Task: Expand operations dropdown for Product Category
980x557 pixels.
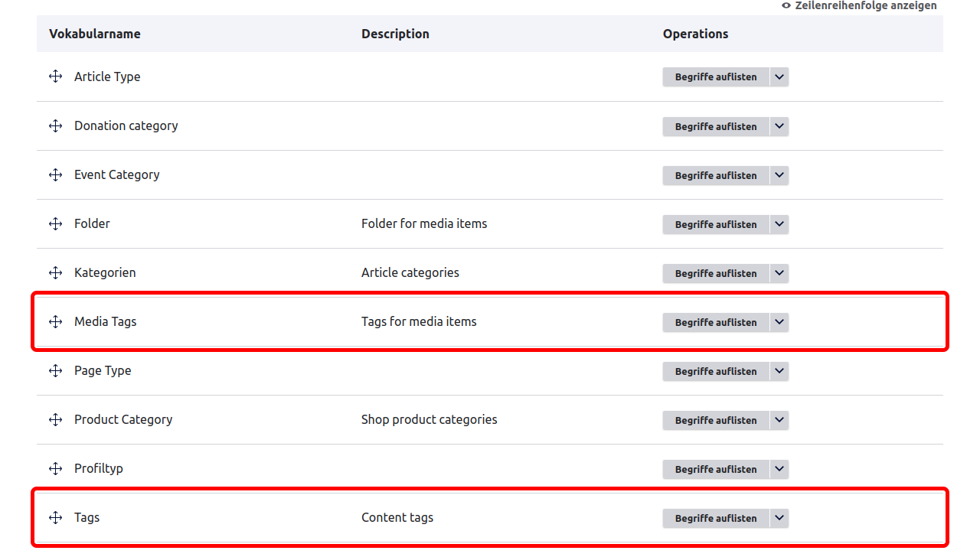Action: 779,420
